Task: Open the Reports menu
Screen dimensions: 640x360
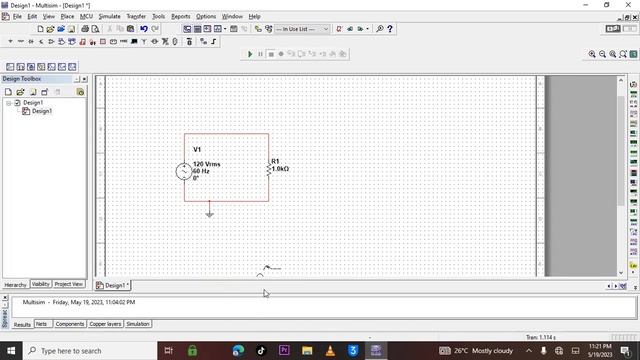Action: point(180,17)
